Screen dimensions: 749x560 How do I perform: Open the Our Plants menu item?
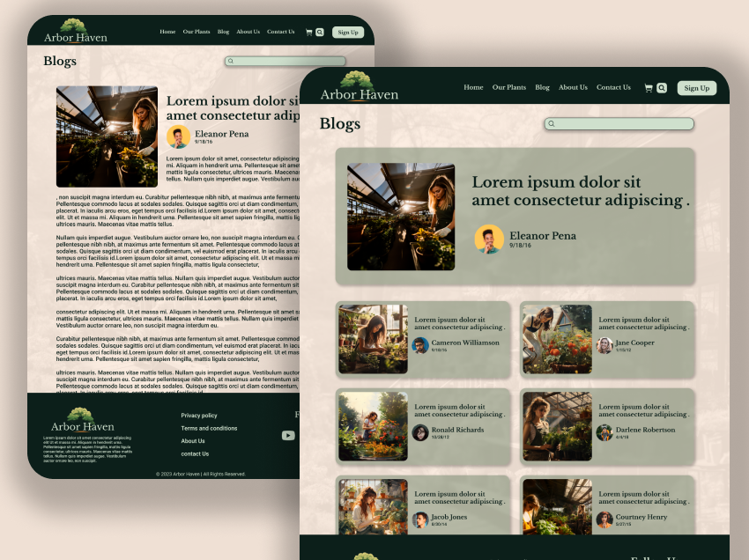508,87
